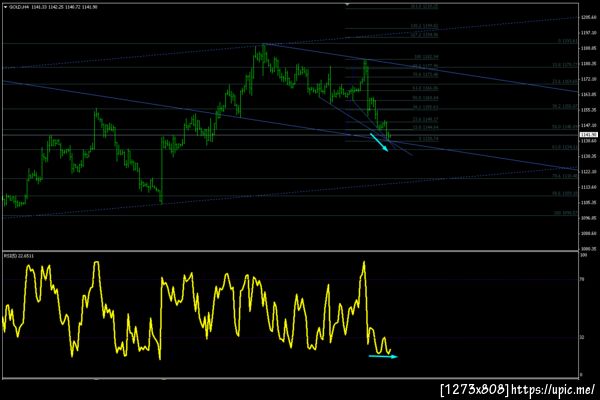Click the chart shift triangle marker at the top
The image size is (600, 400).
point(347,5)
